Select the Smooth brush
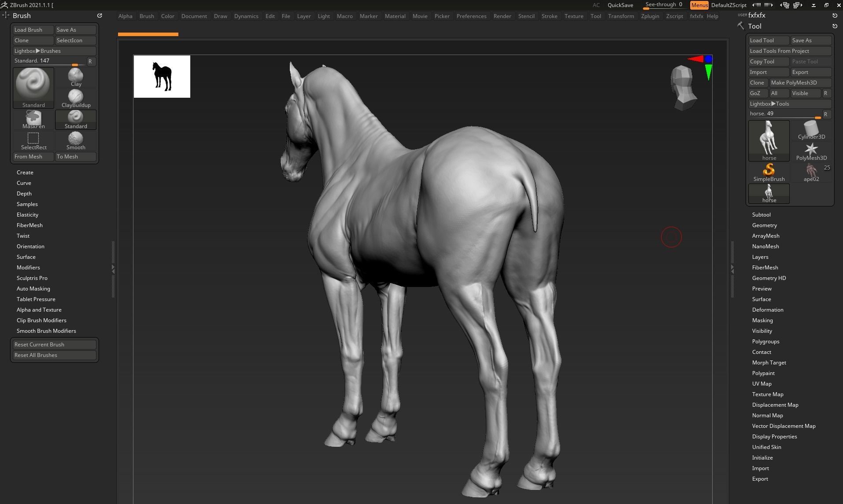Viewport: 843px width, 504px height. 75,140
